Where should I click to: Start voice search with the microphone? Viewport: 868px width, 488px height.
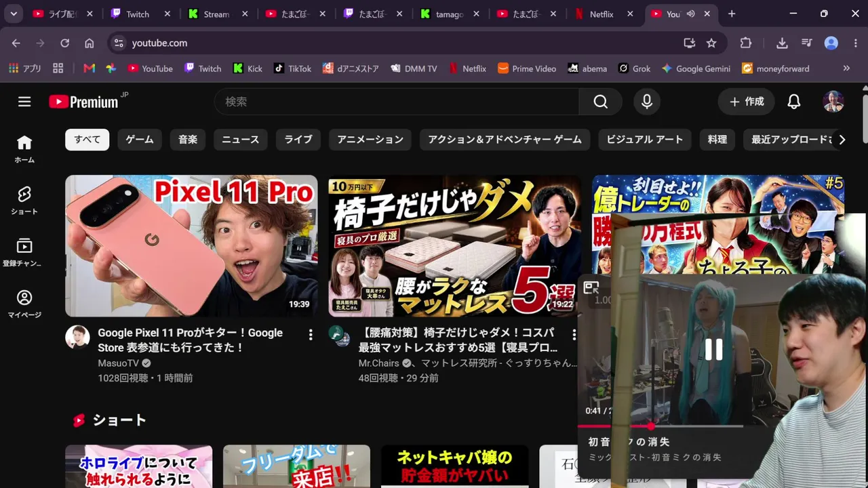(x=647, y=102)
